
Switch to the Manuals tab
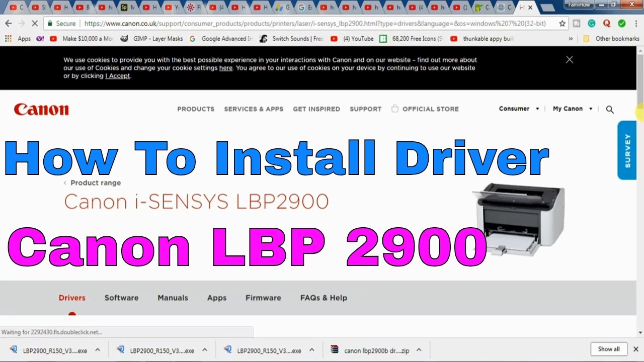(x=173, y=298)
